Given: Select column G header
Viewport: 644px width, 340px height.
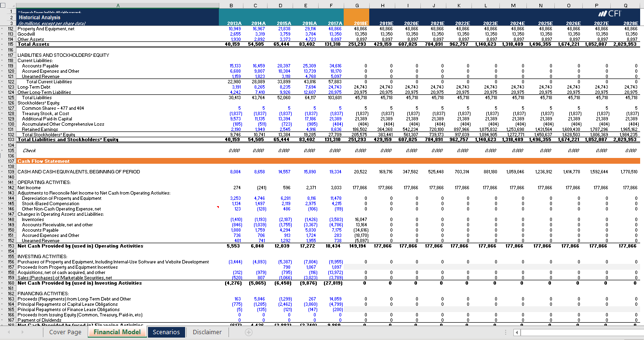Looking at the screenshot, I should coord(357,5).
